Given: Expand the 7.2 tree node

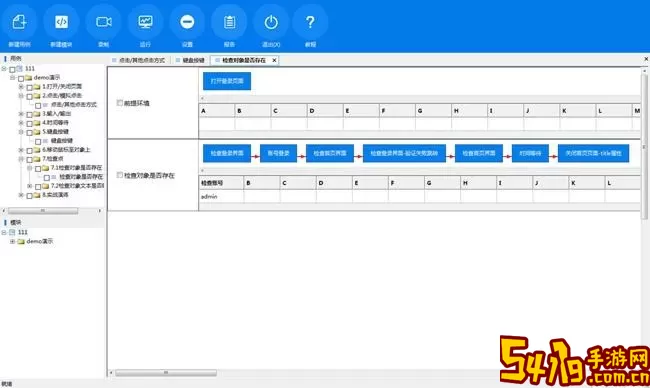Looking at the screenshot, I should pyautogui.click(x=30, y=186).
